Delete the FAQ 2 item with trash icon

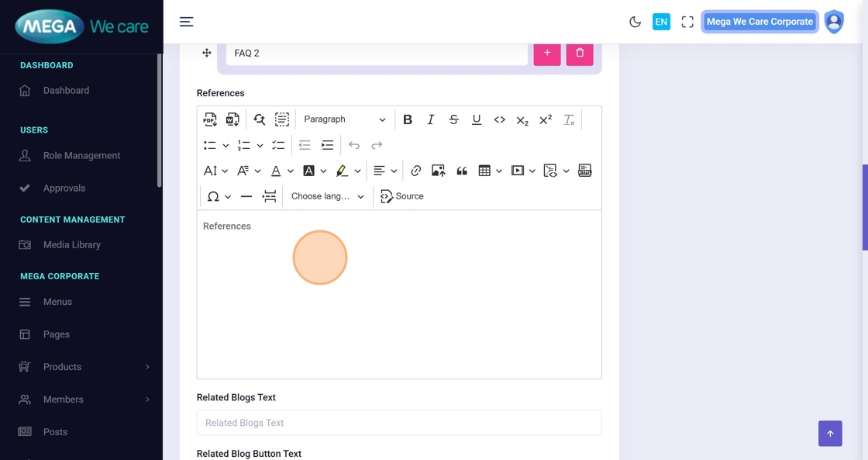click(x=579, y=53)
